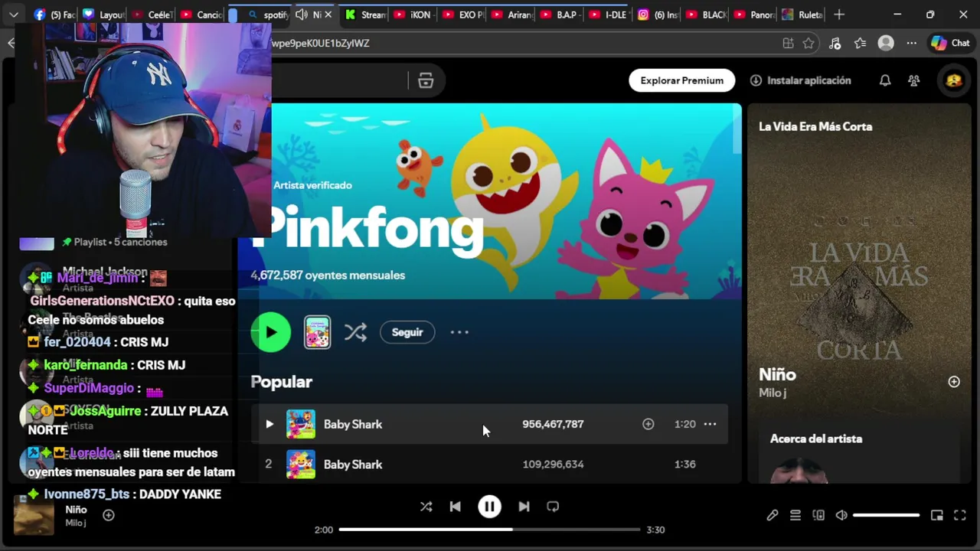Open the playback queue icon
This screenshot has height=551, width=980.
(795, 515)
